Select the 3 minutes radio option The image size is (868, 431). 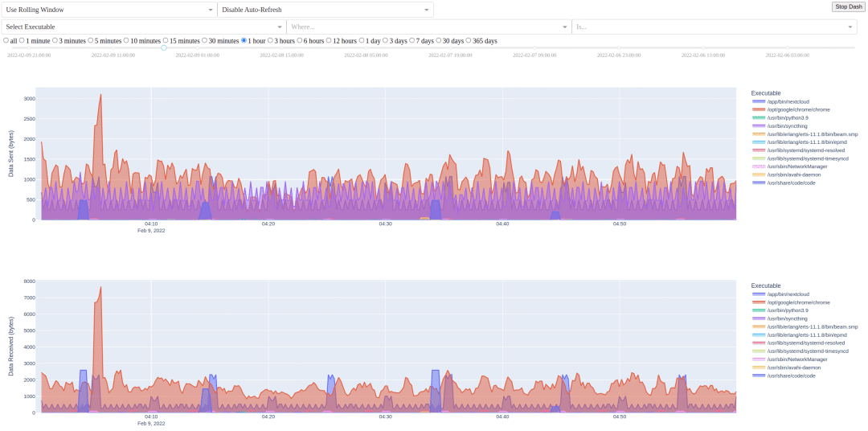click(x=55, y=40)
